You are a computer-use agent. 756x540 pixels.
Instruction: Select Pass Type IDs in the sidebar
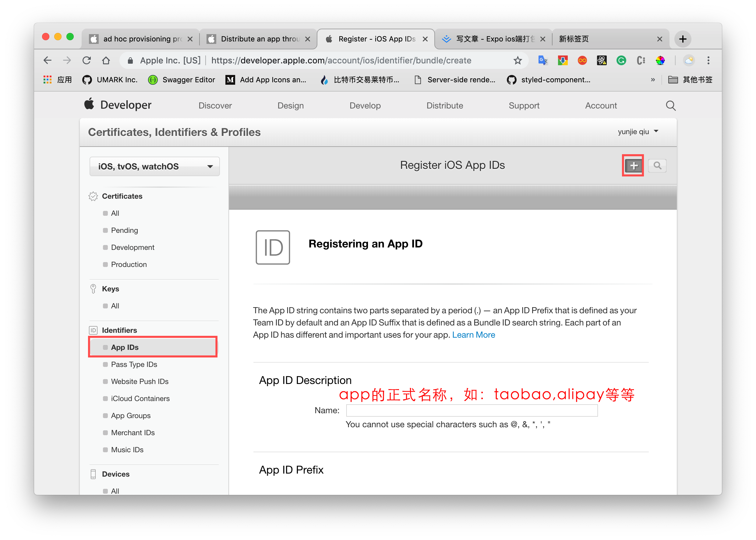(x=134, y=364)
